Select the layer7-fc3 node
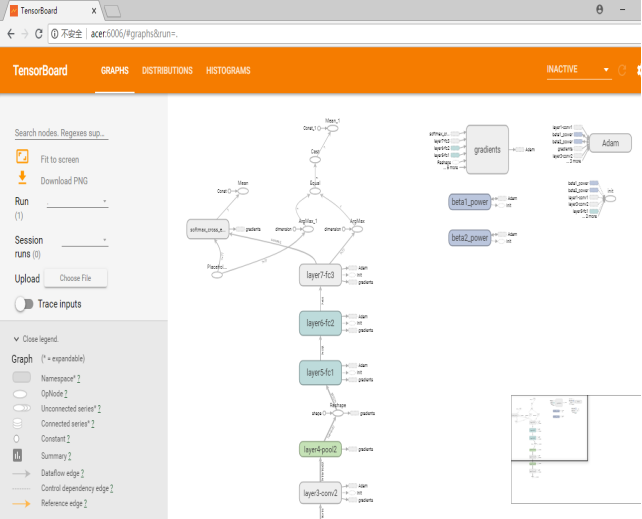642x519 pixels. (x=320, y=275)
